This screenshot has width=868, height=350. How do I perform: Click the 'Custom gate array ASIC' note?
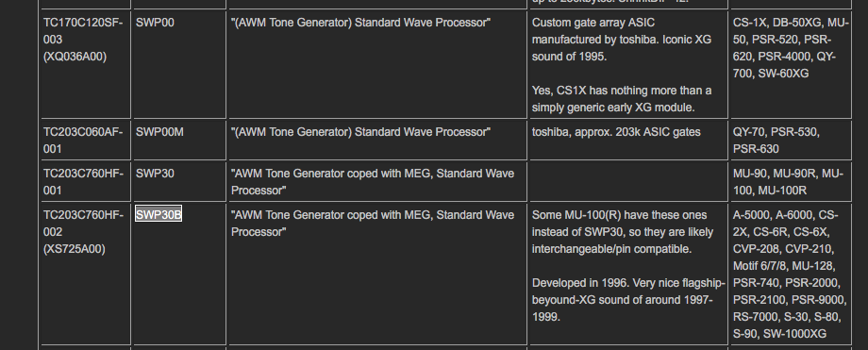click(622, 40)
